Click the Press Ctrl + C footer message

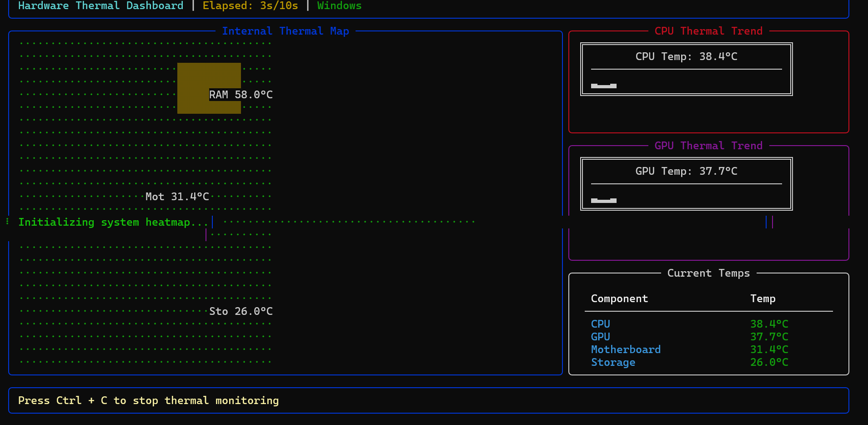tap(148, 400)
